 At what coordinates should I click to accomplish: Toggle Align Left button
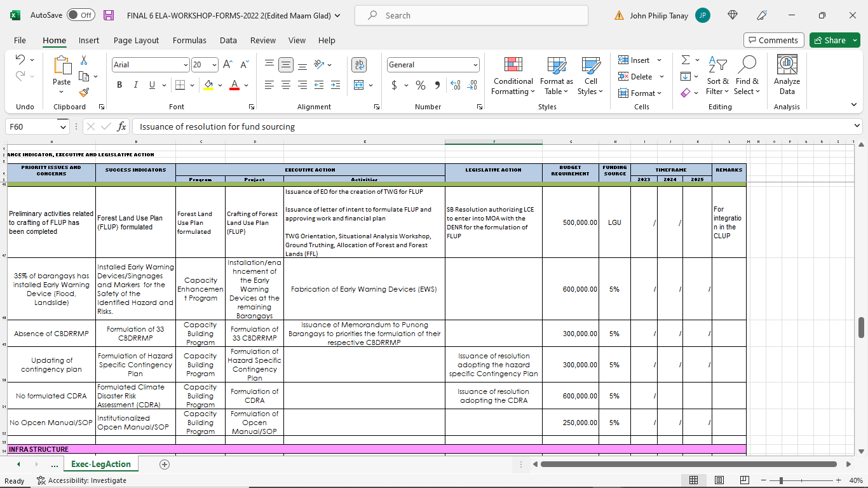click(x=269, y=85)
